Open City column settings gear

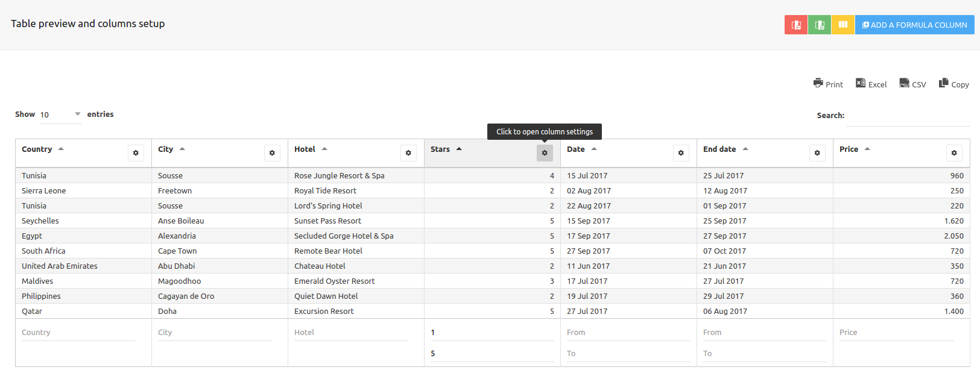[x=272, y=153]
